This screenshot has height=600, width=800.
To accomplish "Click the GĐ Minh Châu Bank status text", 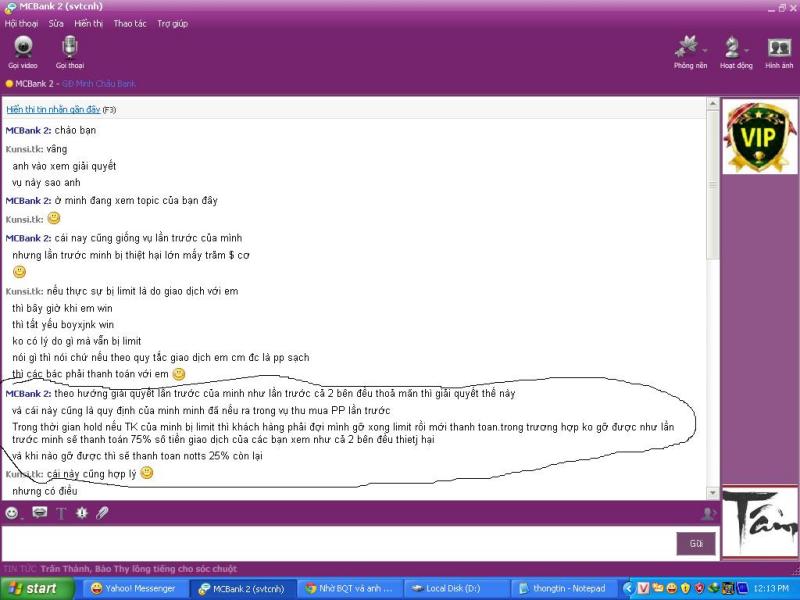I will [x=98, y=84].
